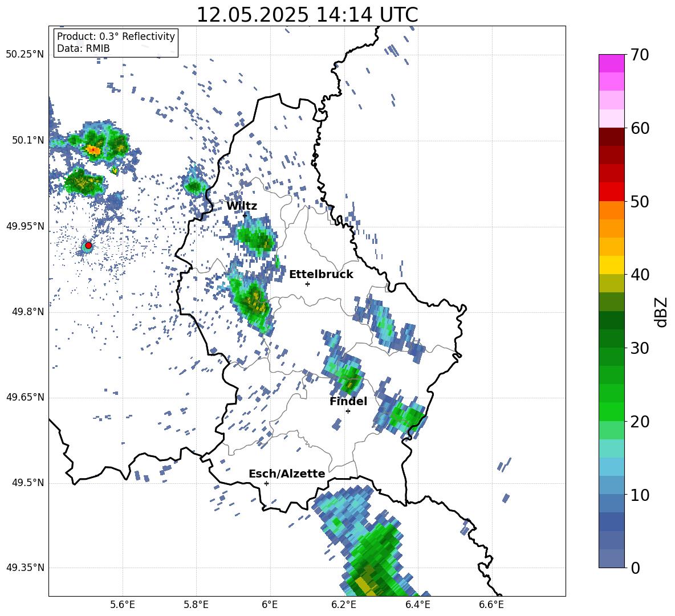Click the 'Product: 0.3° Reflectivity' label
This screenshot has width=675, height=616.
[x=116, y=36]
